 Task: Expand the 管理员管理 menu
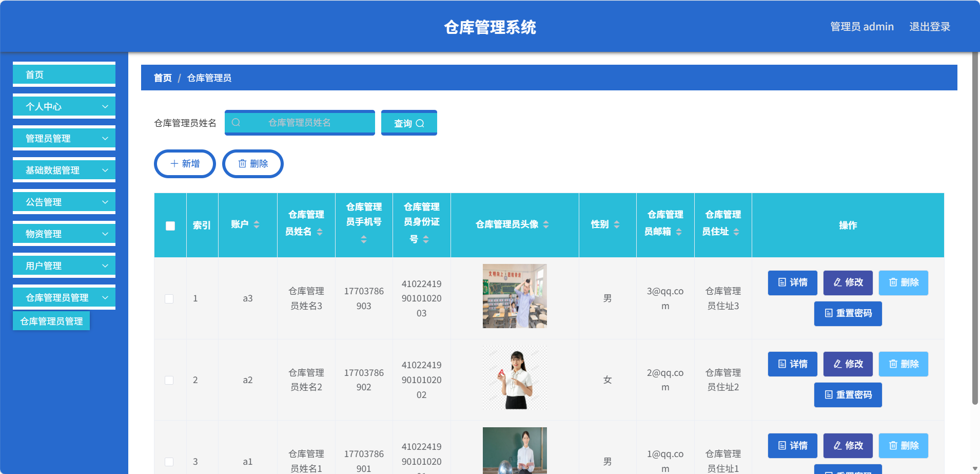(x=64, y=138)
